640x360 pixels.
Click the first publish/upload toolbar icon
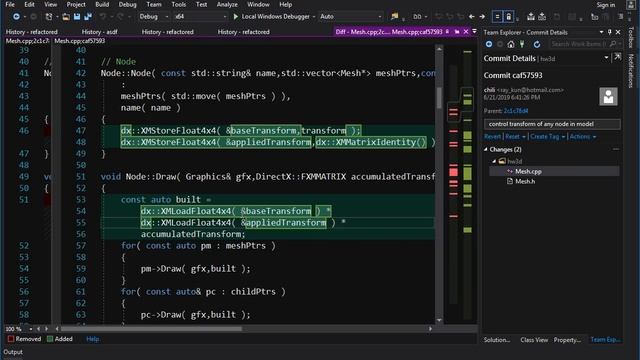(x=531, y=17)
